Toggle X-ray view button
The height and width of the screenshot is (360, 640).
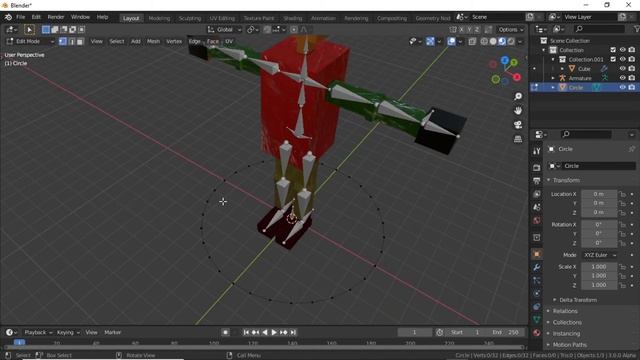coord(472,41)
